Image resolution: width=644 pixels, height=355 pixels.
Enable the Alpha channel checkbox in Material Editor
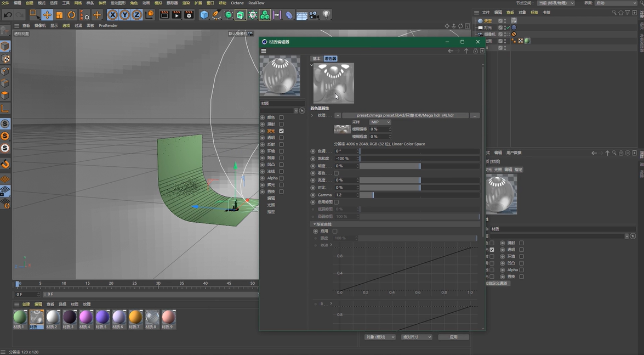(x=281, y=178)
